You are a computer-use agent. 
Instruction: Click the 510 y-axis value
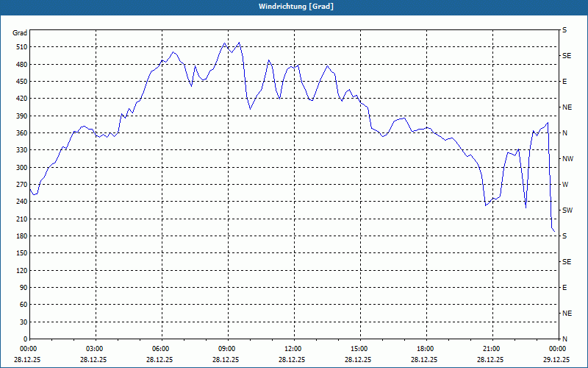click(22, 47)
